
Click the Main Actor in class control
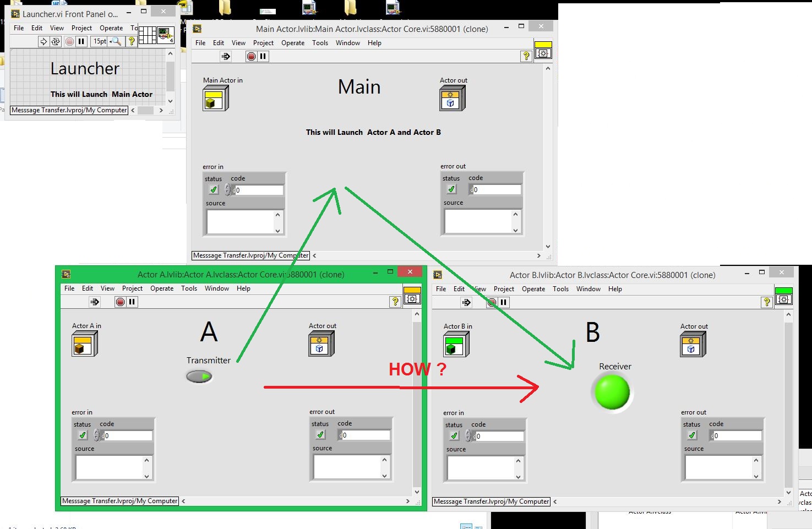coord(215,99)
